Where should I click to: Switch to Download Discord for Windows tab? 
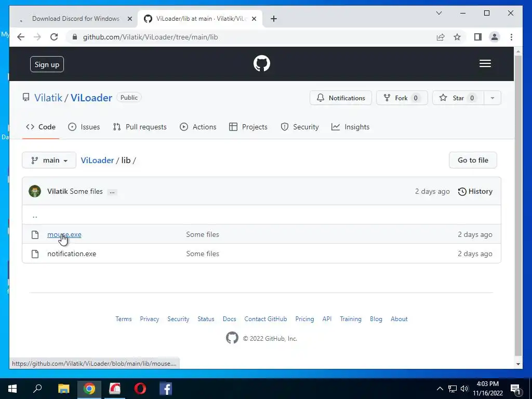pyautogui.click(x=76, y=19)
